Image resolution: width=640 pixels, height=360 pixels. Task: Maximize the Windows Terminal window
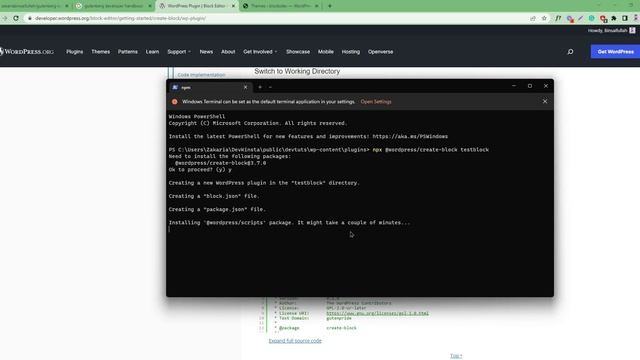click(x=530, y=86)
